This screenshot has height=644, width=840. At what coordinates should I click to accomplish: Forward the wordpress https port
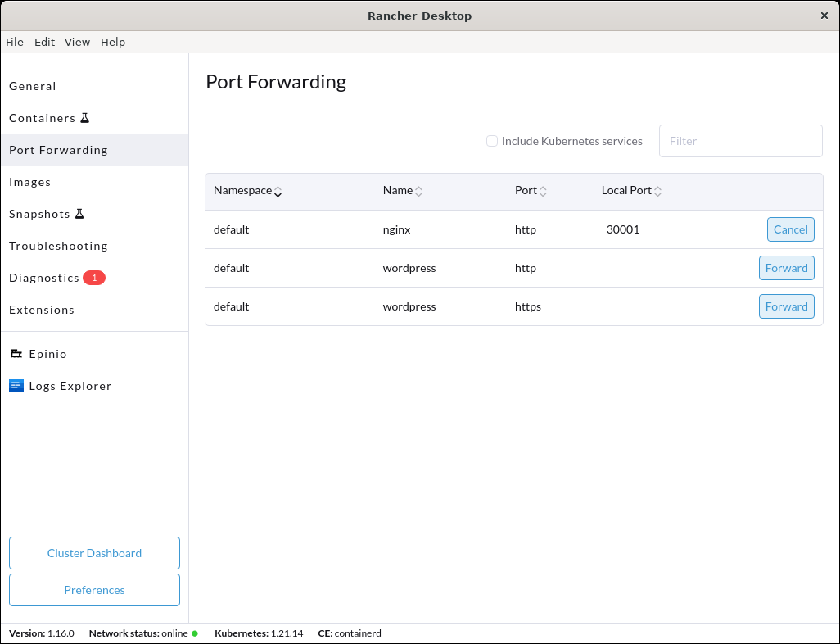[x=786, y=306]
